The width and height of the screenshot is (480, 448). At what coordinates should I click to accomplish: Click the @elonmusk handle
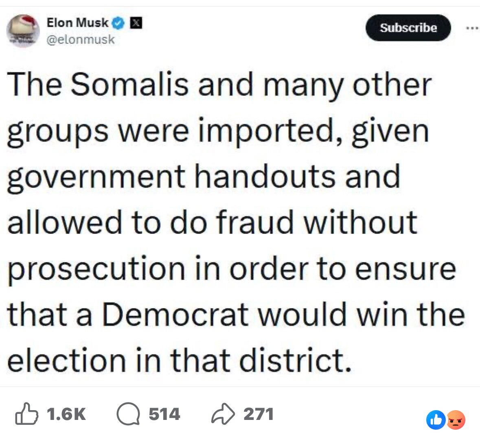point(81,39)
